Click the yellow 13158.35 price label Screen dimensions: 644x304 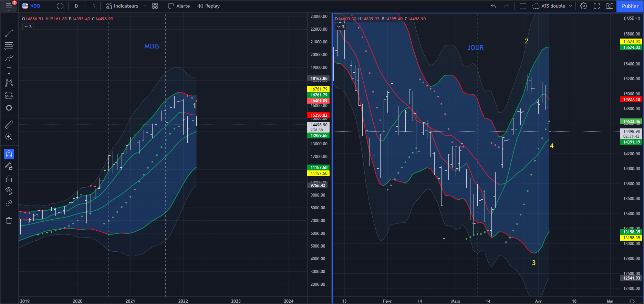[631, 238]
